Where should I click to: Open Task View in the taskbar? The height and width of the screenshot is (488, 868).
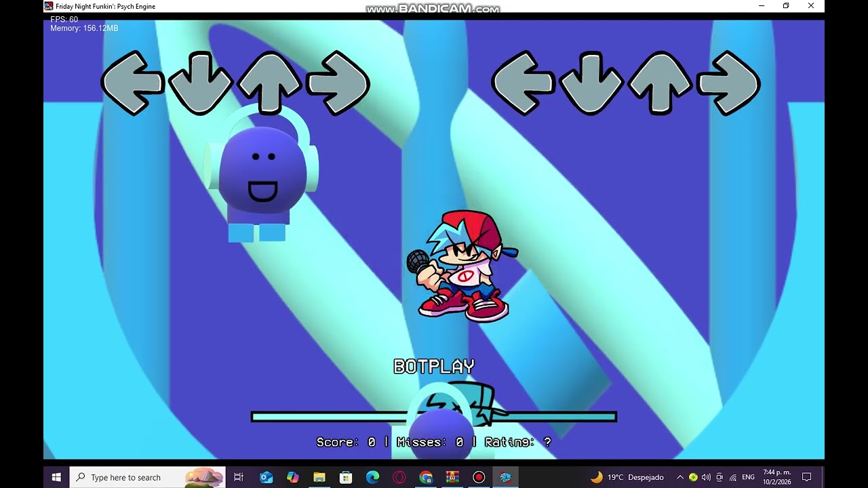pos(239,477)
